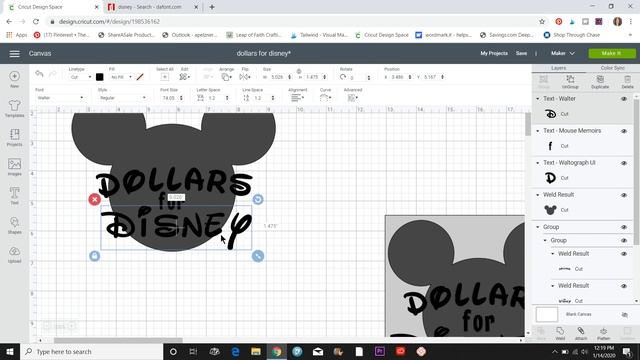Select the Text tool
The image size is (640, 360).
click(x=14, y=196)
